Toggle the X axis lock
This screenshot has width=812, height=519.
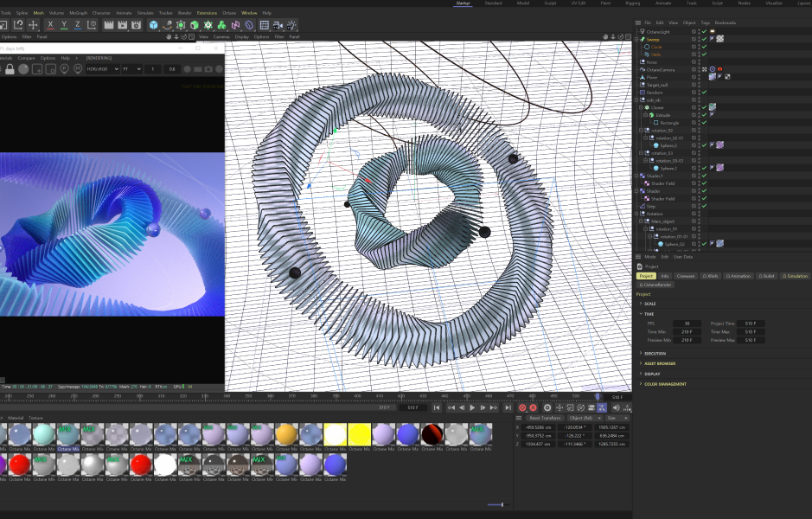click(50, 25)
